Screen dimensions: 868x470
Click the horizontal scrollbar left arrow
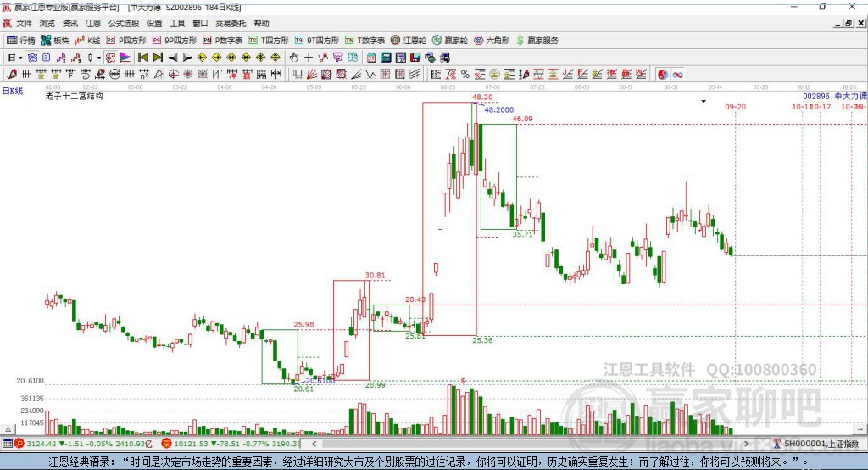(314, 444)
